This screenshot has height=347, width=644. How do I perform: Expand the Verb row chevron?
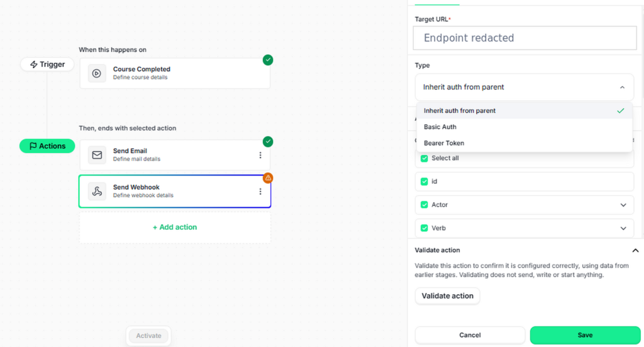click(x=623, y=228)
